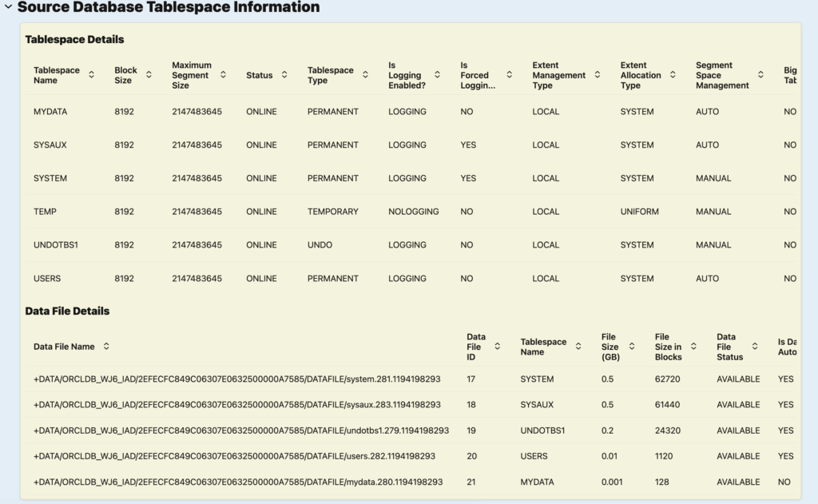Sort by Tablespace Type arrows
Viewport: 818px width, 504px height.
click(x=365, y=75)
